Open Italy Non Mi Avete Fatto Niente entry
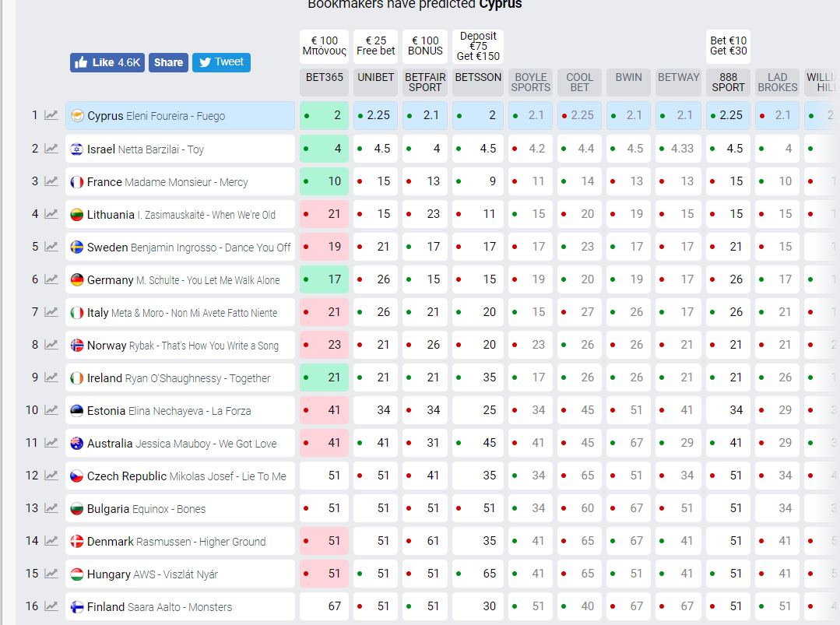840x625 pixels. click(x=180, y=313)
